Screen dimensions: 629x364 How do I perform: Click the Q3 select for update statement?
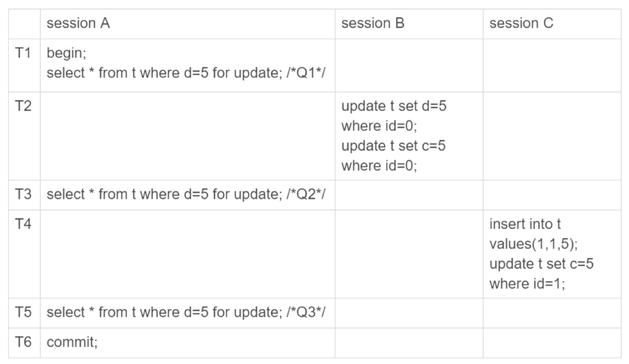click(187, 313)
